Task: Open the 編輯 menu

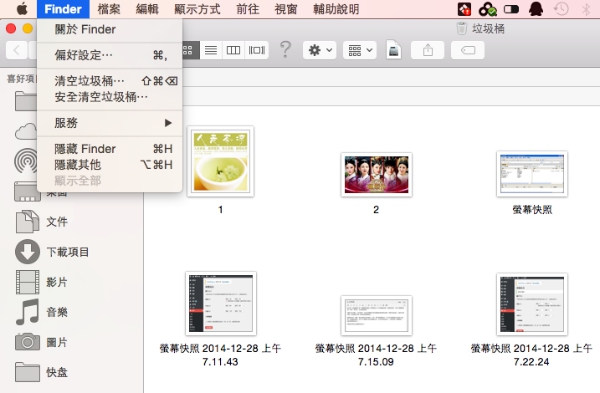Action: pyautogui.click(x=147, y=9)
